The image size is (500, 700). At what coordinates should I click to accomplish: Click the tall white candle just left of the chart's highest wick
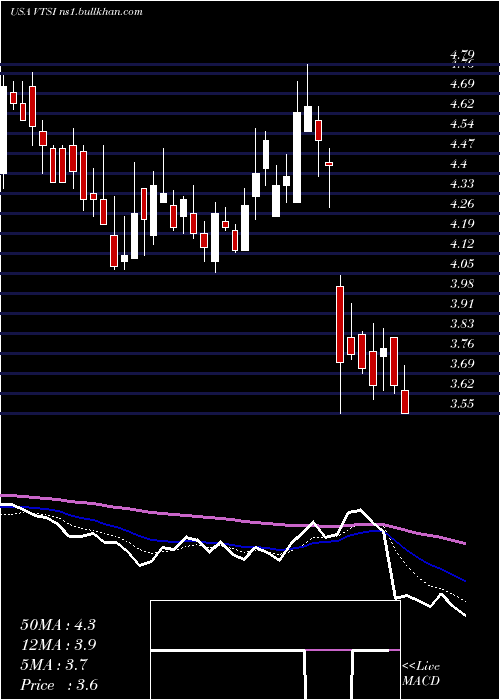[x=297, y=157]
